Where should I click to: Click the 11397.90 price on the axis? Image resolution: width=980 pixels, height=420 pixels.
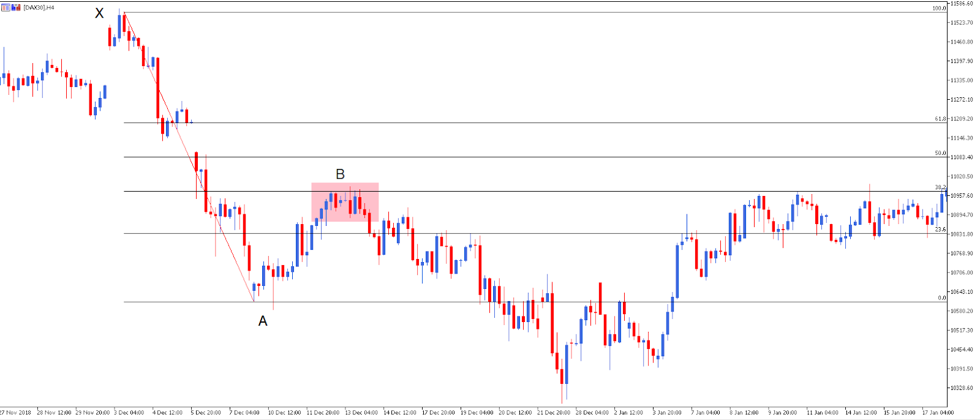[x=962, y=61]
